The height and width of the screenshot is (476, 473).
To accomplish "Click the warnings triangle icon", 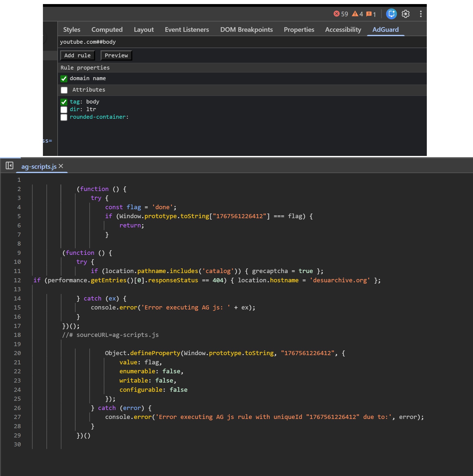I will (355, 14).
